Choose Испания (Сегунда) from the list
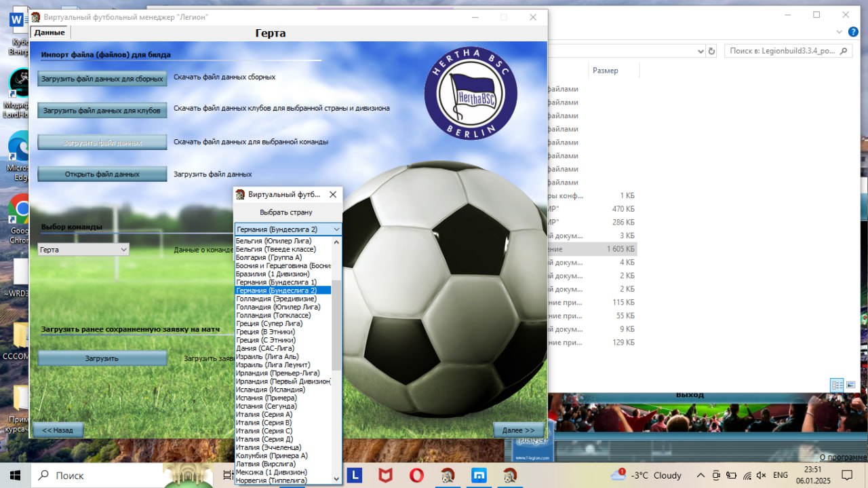868x488 pixels. click(x=283, y=406)
